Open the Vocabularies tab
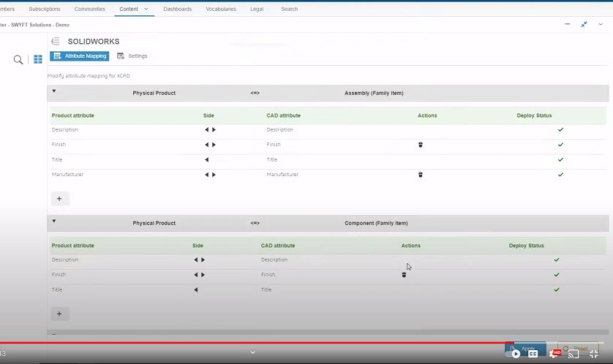 pos(221,9)
